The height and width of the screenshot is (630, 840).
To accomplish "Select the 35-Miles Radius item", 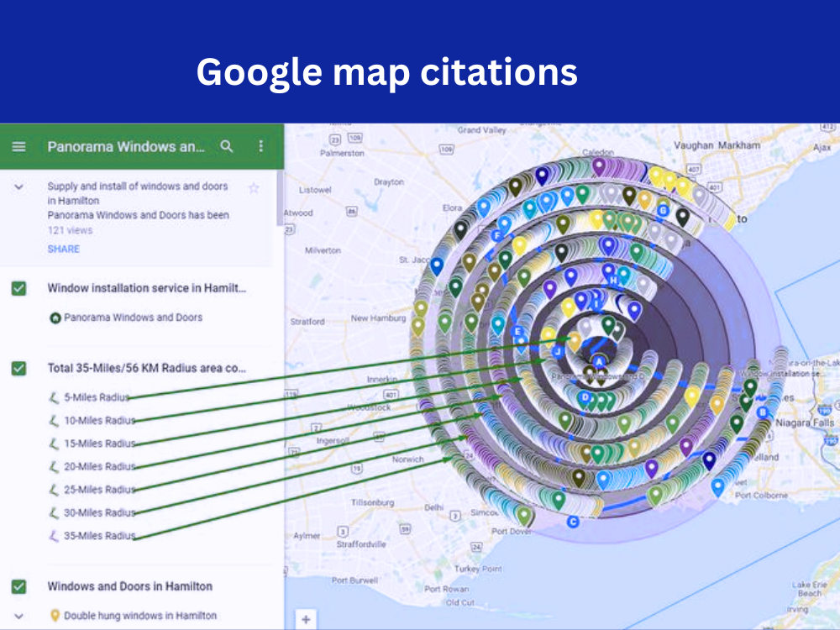I will [100, 536].
